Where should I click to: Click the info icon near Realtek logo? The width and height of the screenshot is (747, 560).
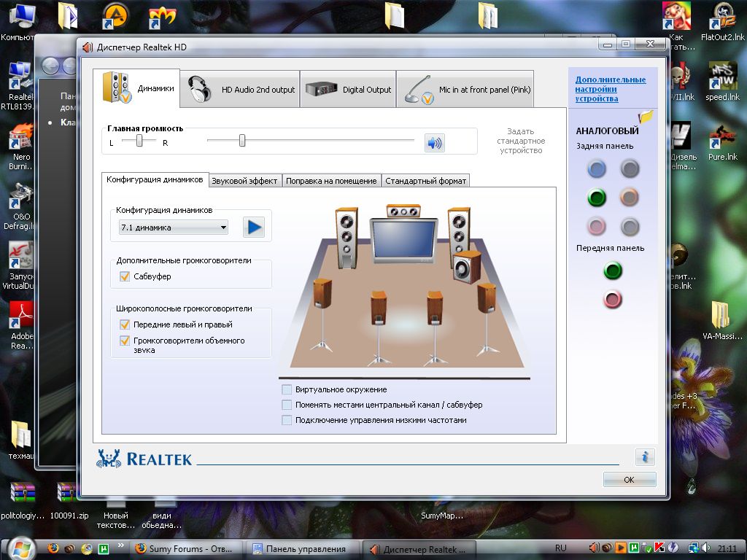[x=644, y=457]
